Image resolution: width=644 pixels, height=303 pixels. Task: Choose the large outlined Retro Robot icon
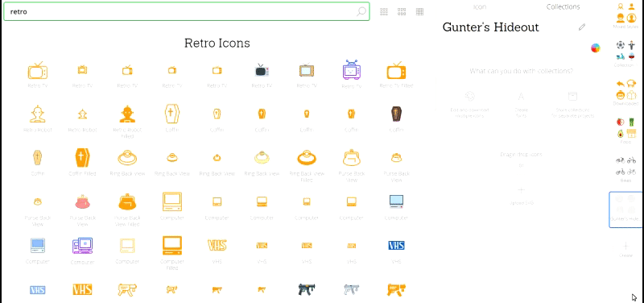click(37, 114)
